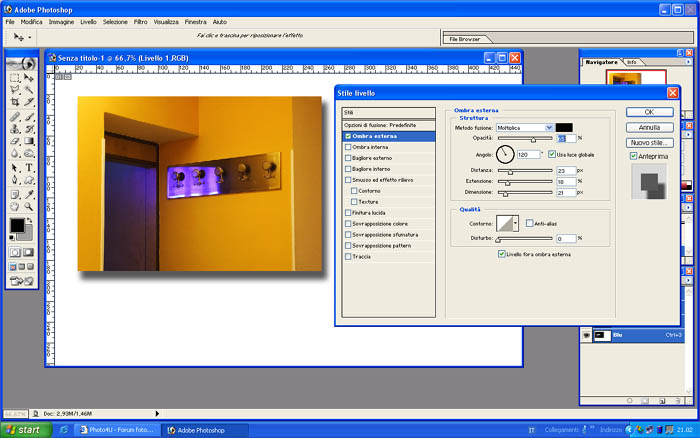Viewport: 700px width, 438px height.
Task: Swap foreground and background colors
Action: tap(29, 220)
